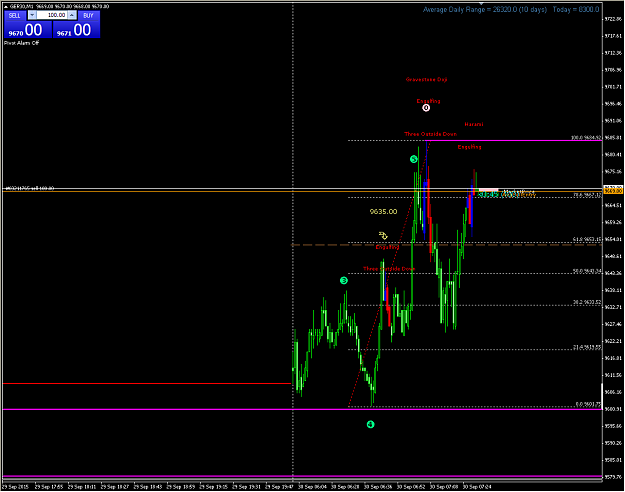Click the Engulfing label beneath the Harami label

[x=470, y=147]
